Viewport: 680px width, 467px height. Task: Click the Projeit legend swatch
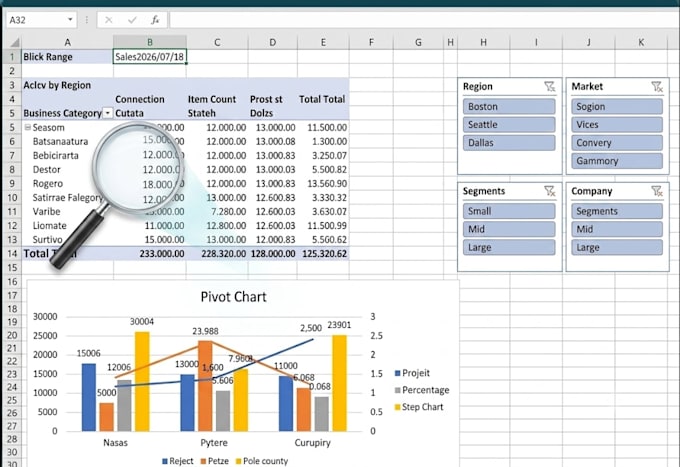[397, 373]
